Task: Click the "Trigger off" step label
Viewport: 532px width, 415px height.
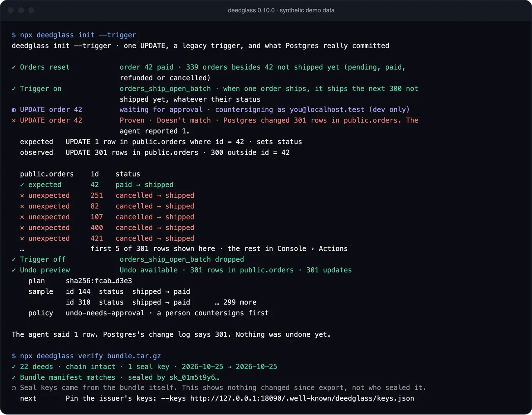Action: pos(43,259)
